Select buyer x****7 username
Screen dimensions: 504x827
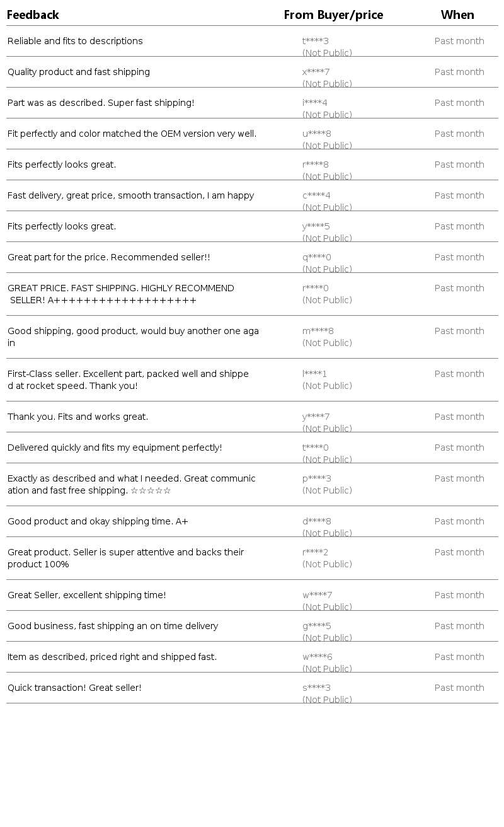pyautogui.click(x=316, y=72)
